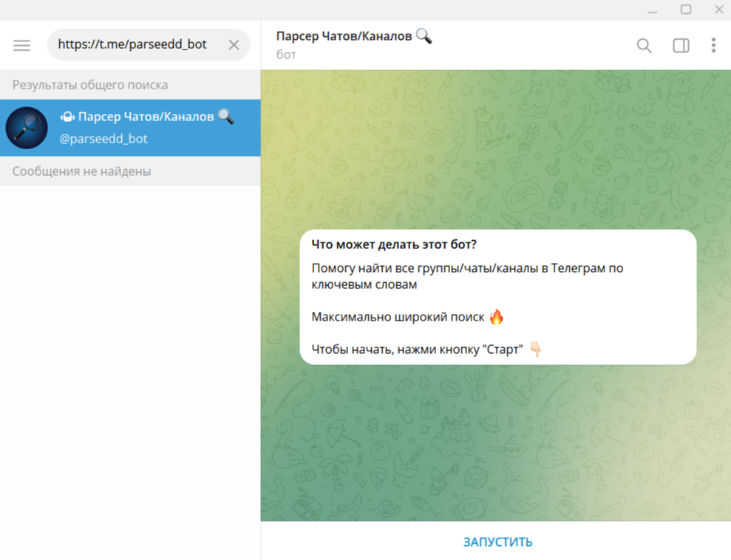Image resolution: width=731 pixels, height=560 pixels.
Task: Click the ЗАПУСТИТЬ button to start bot
Action: (x=497, y=542)
